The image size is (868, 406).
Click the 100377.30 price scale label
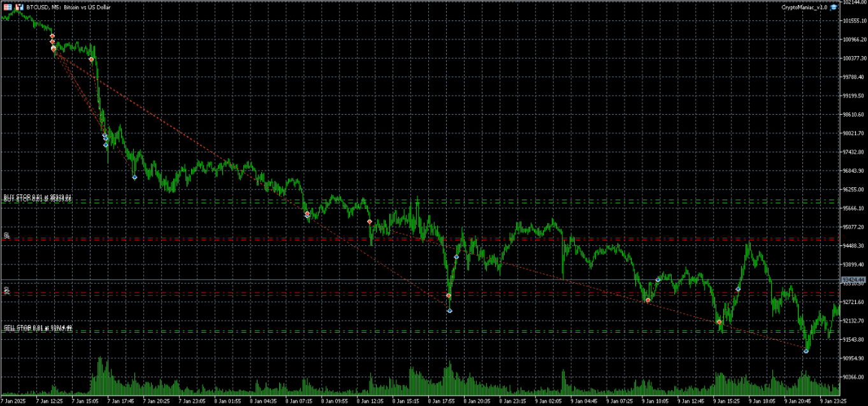point(853,58)
